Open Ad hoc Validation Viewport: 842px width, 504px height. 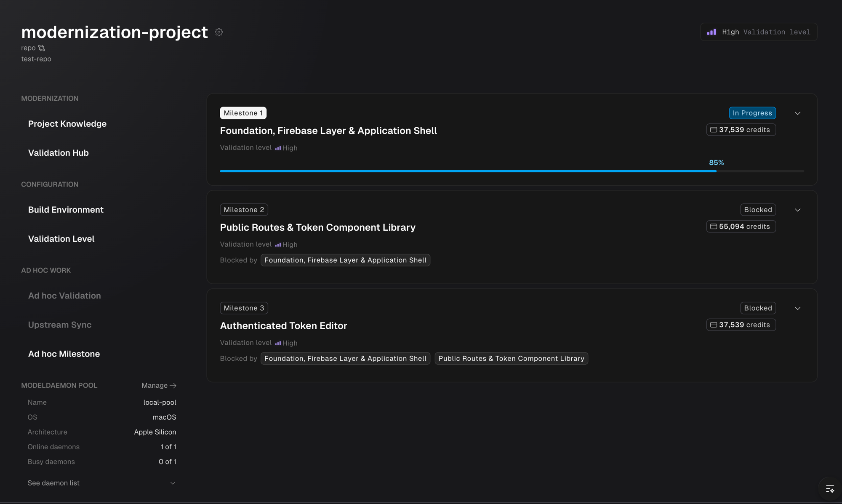click(x=64, y=296)
